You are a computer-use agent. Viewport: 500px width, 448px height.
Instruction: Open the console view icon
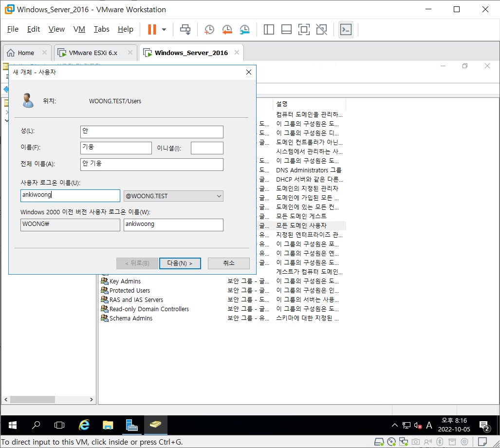point(346,29)
